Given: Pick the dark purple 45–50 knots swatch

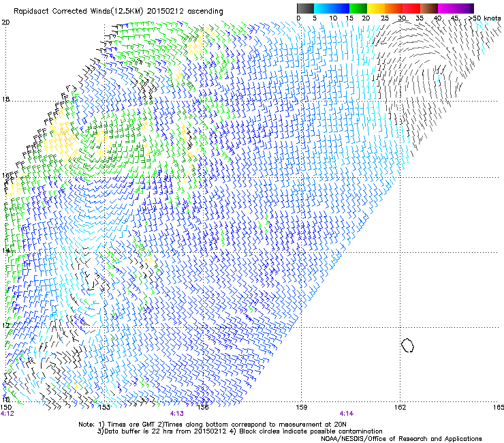Looking at the screenshot, I should [x=464, y=8].
